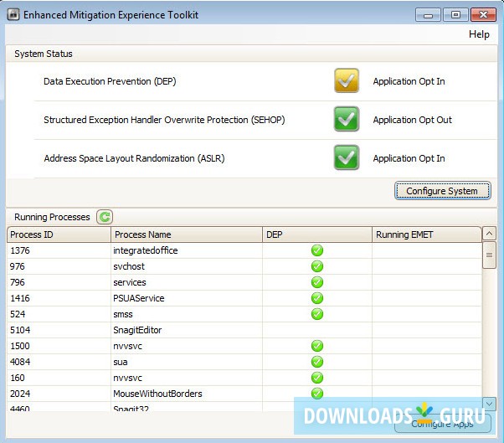The image size is (504, 443).
Task: Click DEP check icon for svchost
Action: (317, 266)
